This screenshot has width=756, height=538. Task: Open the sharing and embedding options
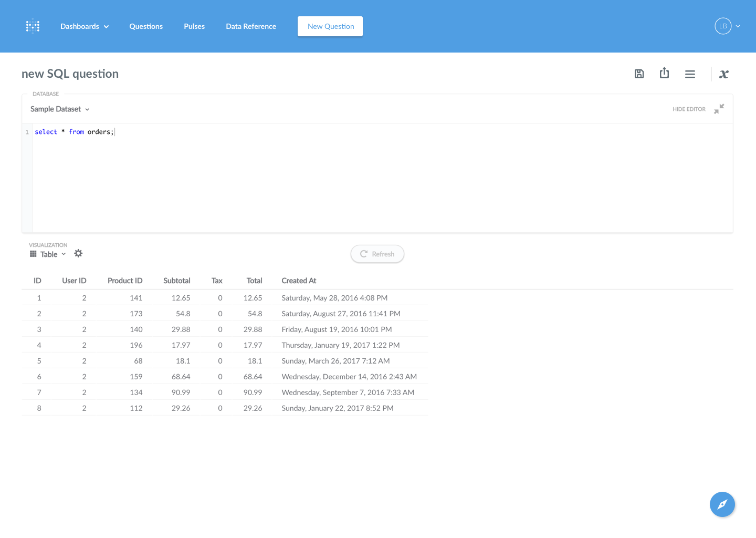coord(664,74)
